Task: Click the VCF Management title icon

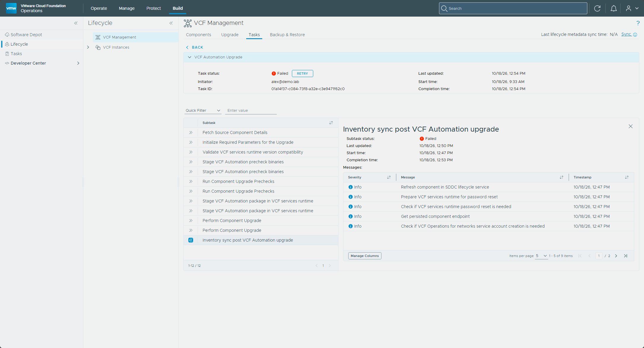Action: pos(188,23)
